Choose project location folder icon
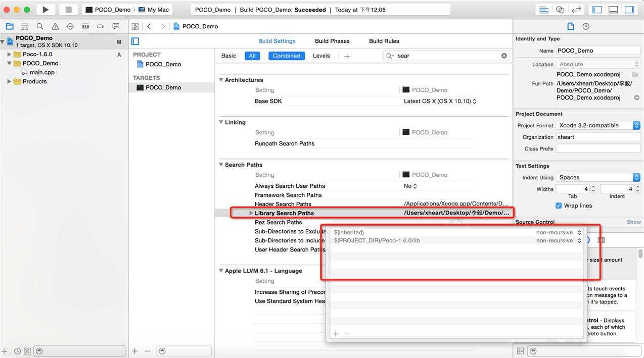This screenshot has width=644, height=358. tap(635, 74)
